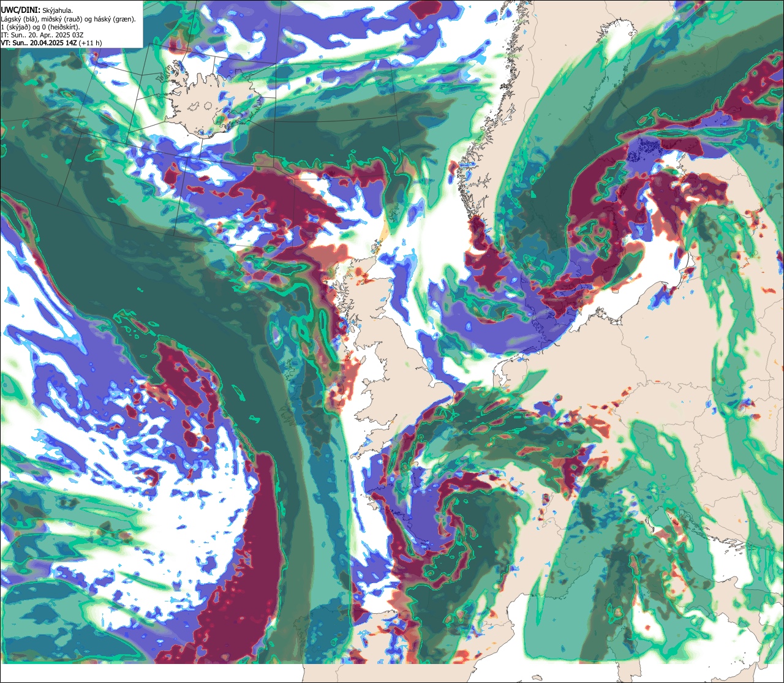Click the '(+11 h)' forecast offset text
Image resolution: width=784 pixels, height=683 pixels.
(90, 43)
